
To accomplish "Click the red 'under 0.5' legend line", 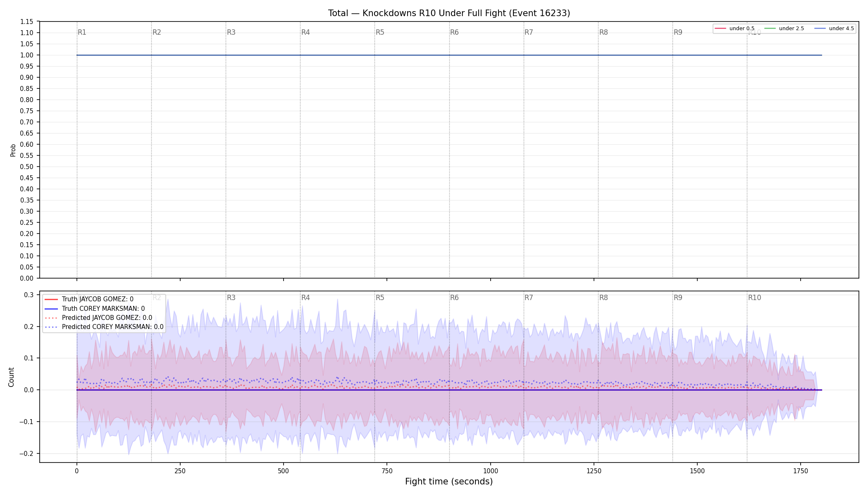I will [x=720, y=29].
